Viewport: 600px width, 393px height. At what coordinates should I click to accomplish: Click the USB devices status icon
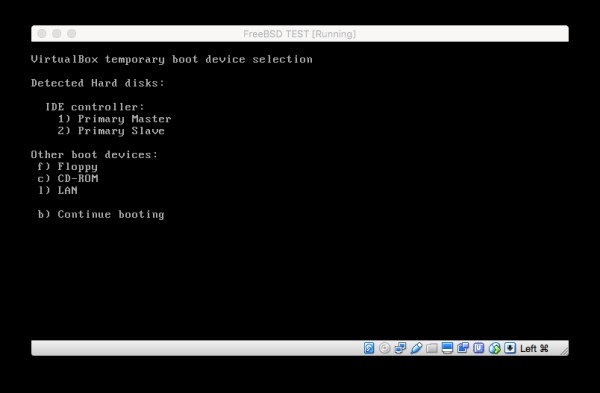416,348
